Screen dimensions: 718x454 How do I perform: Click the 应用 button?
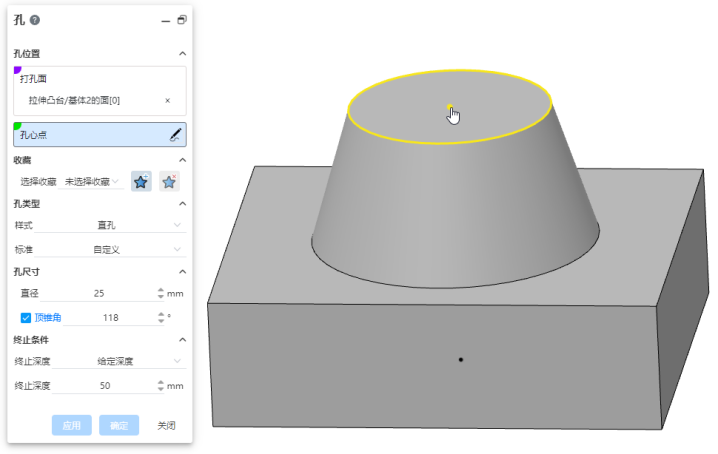[x=71, y=425]
